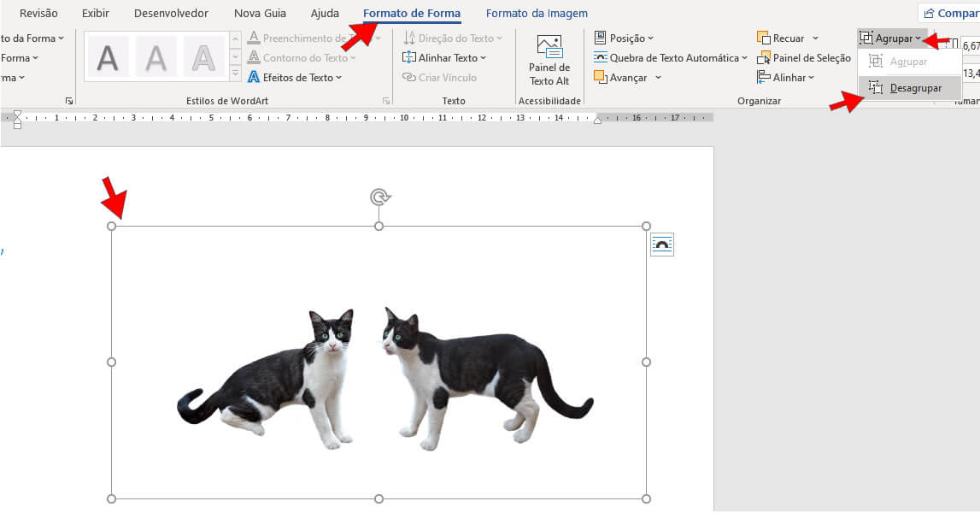
Task: Click the greyed-out Agrupar menu entry
Action: tap(909, 62)
